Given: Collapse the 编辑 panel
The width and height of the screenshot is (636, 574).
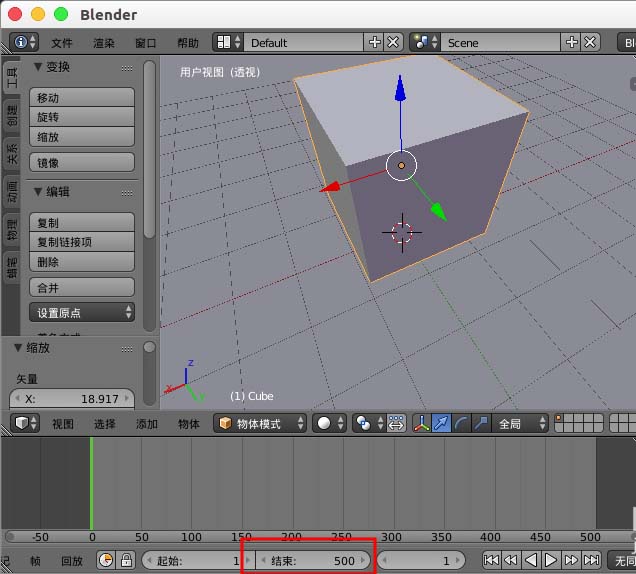Looking at the screenshot, I should (38, 191).
